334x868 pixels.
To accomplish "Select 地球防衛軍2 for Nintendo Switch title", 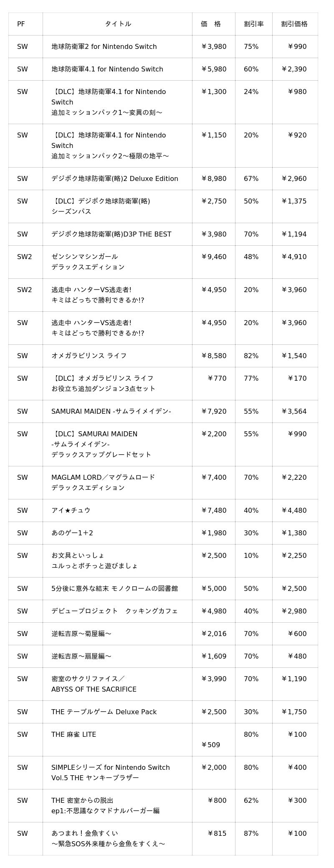I will (x=104, y=46).
